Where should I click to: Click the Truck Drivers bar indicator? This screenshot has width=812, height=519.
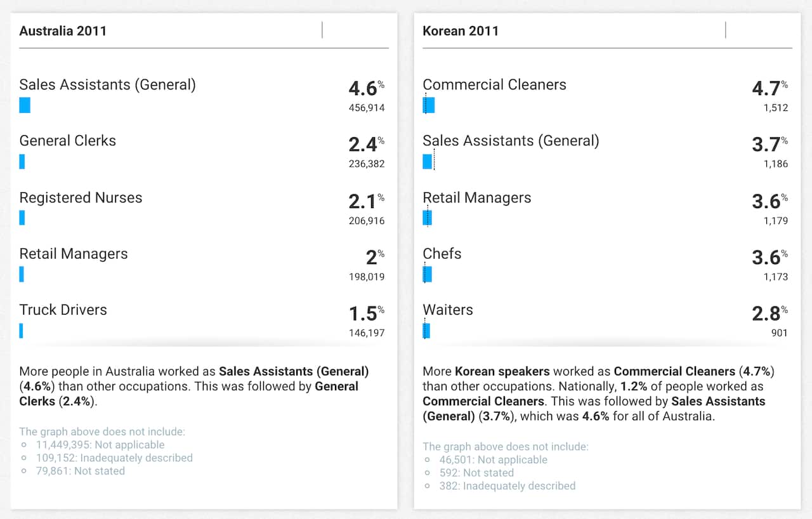pos(22,331)
